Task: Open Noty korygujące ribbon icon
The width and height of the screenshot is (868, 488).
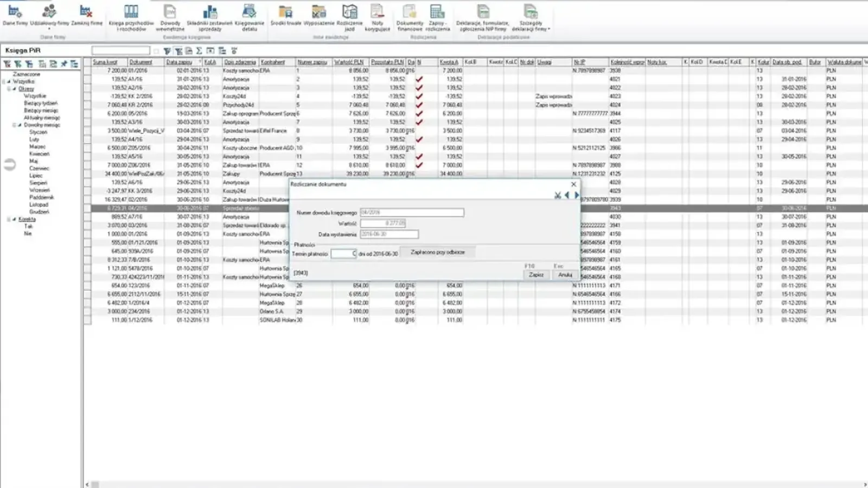Action: (x=378, y=18)
